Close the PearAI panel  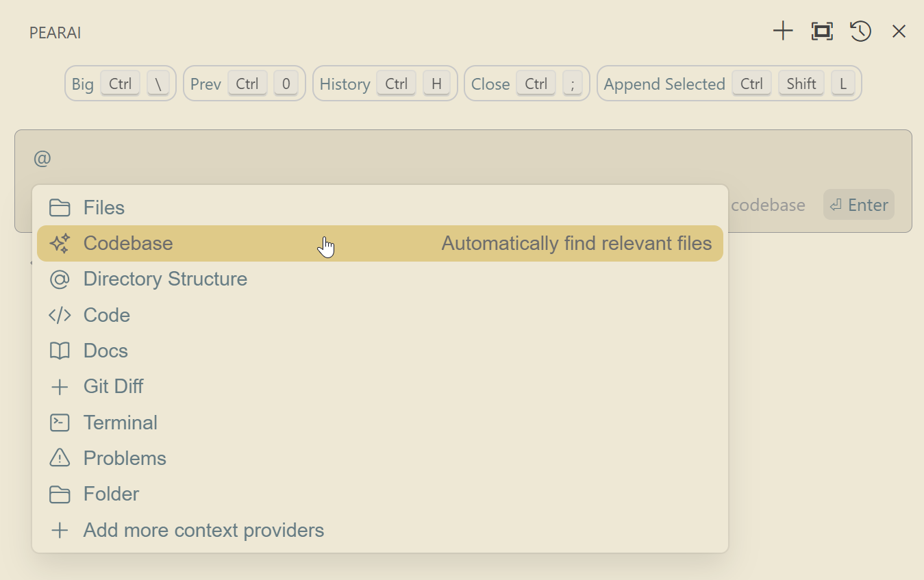coord(899,31)
